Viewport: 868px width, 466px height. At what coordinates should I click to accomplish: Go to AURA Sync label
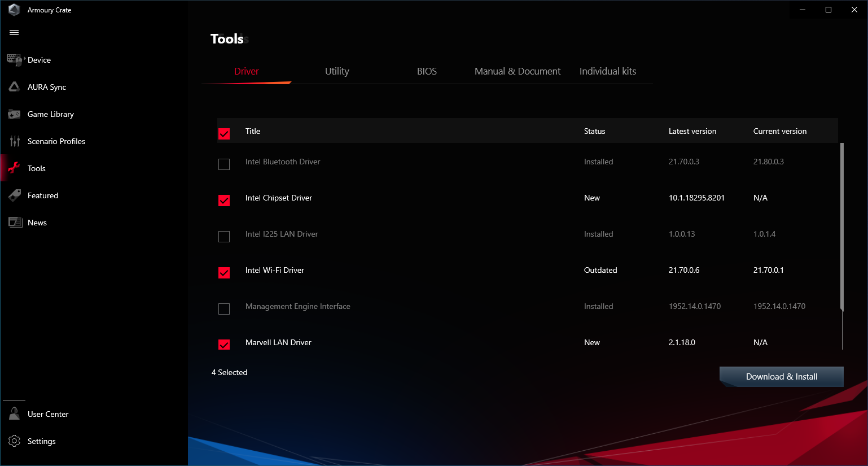47,87
